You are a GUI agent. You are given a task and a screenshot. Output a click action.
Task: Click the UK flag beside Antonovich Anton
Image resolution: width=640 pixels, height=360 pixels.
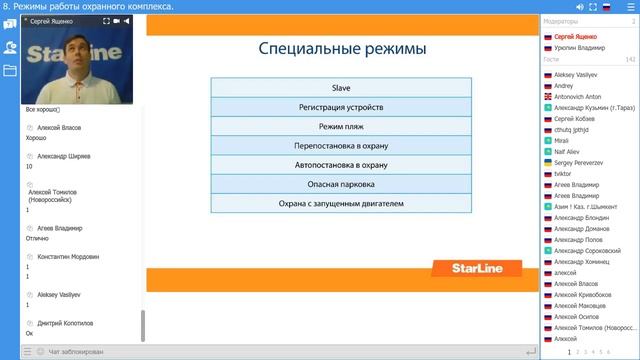tap(548, 97)
